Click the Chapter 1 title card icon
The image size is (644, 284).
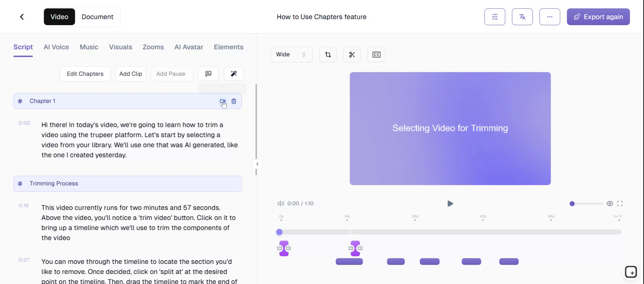pos(223,101)
